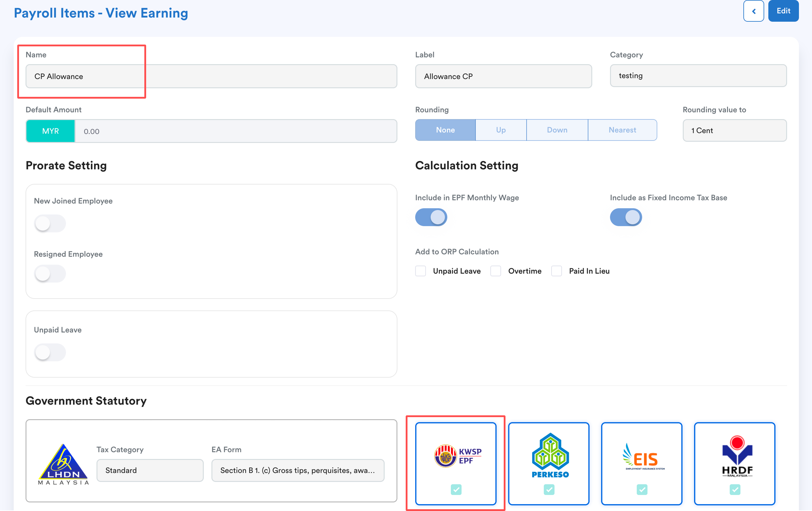This screenshot has height=511, width=812.
Task: Enable New Joined Employee prorate toggle
Action: point(50,223)
